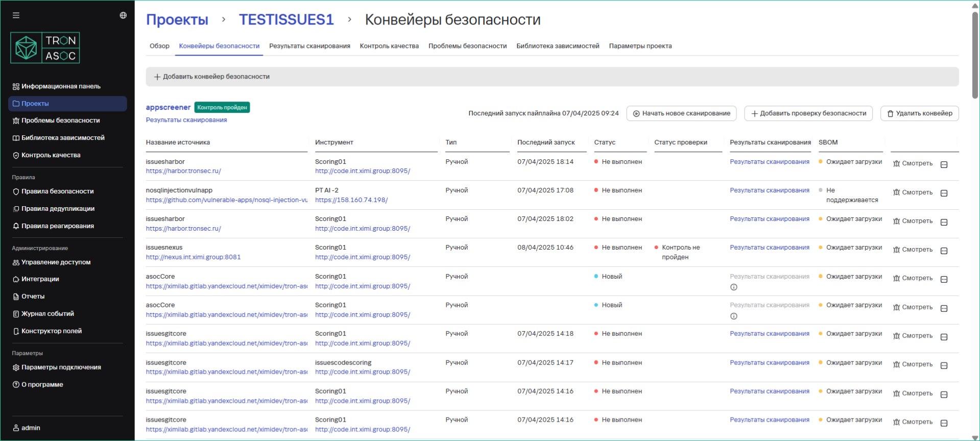Collapse sidebar with the hamburger menu icon

point(16,15)
